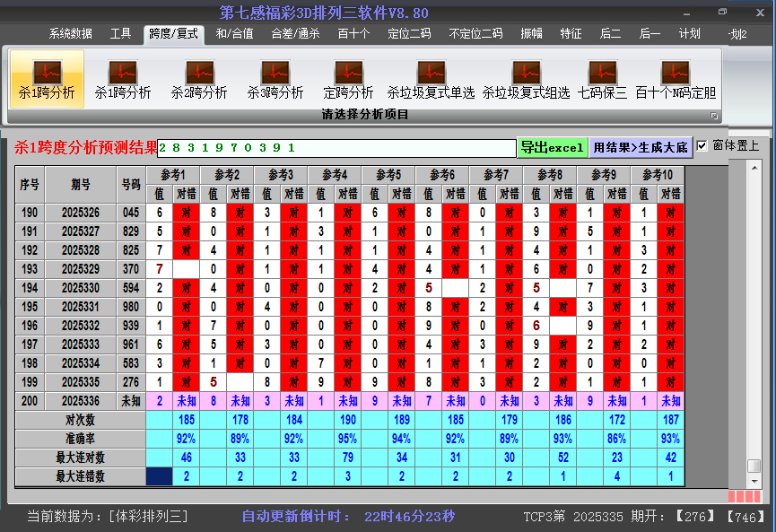
Task: Open the 定跨分析 tool icon
Action: pyautogui.click(x=348, y=73)
